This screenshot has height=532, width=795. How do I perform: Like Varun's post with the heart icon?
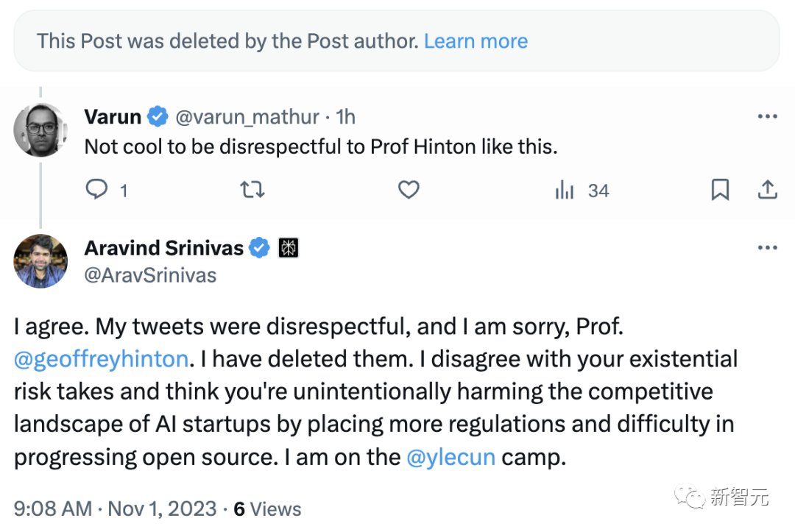coord(409,191)
